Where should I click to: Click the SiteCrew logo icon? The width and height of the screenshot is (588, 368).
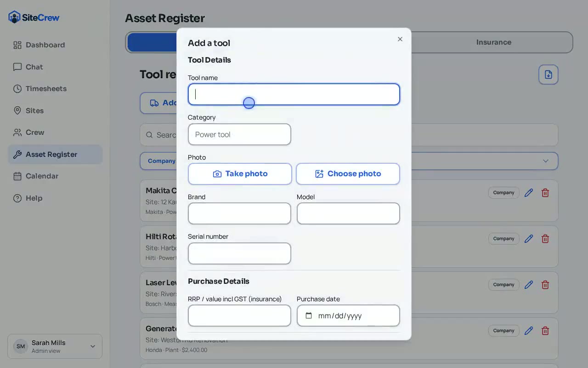15,17
